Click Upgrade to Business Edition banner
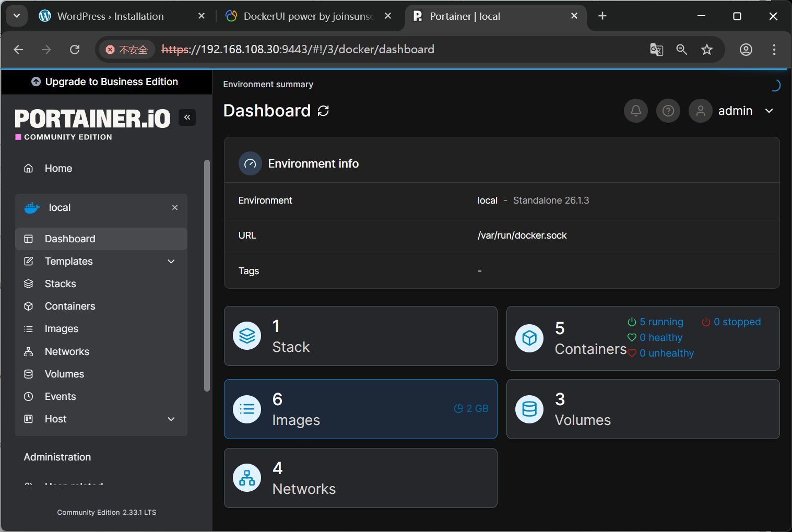 106,82
